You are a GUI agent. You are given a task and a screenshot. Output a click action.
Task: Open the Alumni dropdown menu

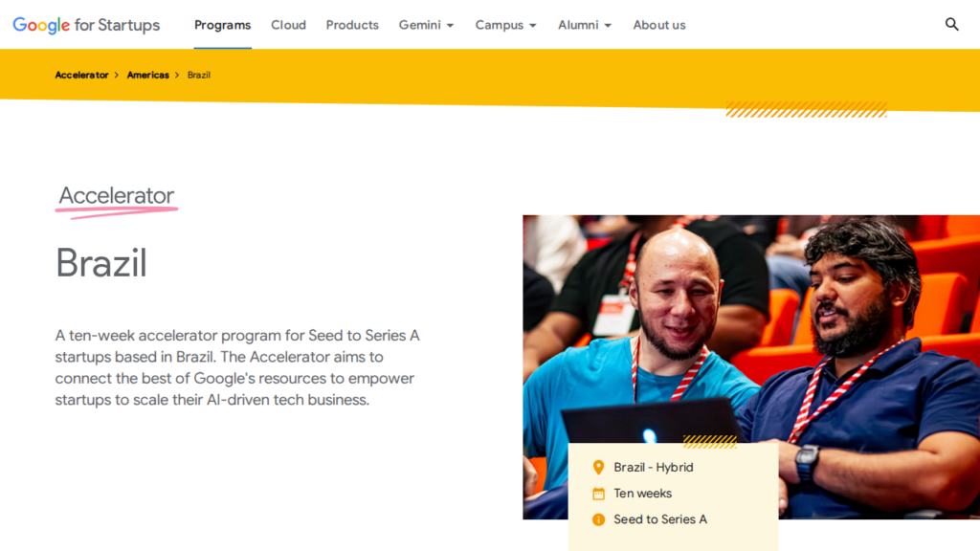(x=585, y=25)
